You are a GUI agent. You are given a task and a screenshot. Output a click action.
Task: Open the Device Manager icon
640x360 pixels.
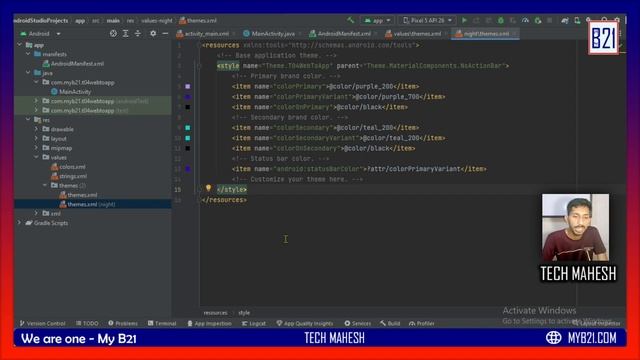(577, 20)
